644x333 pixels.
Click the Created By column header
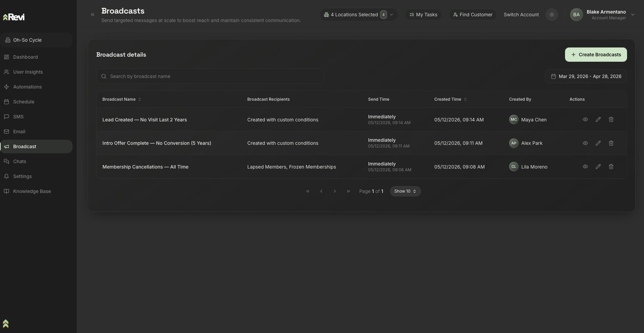pos(520,99)
